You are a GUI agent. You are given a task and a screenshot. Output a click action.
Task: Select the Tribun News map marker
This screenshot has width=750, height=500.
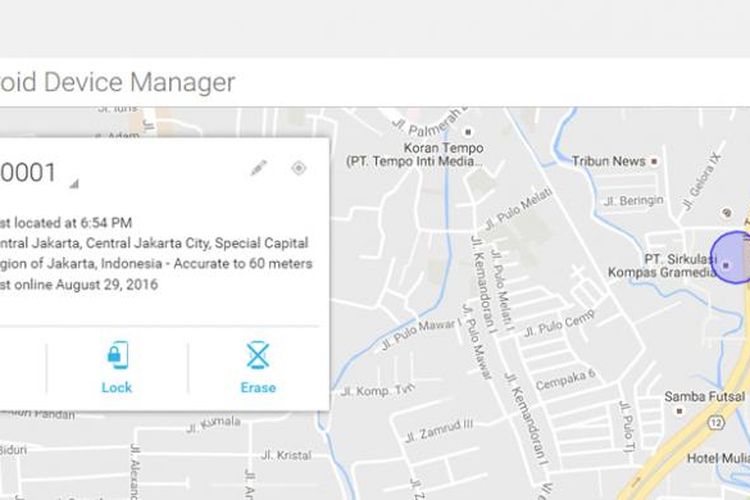(654, 161)
